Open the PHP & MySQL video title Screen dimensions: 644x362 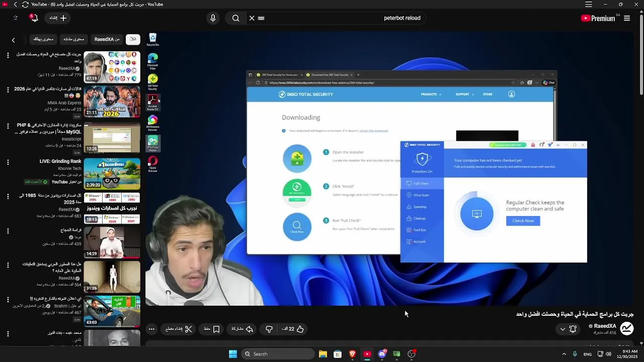(48, 129)
